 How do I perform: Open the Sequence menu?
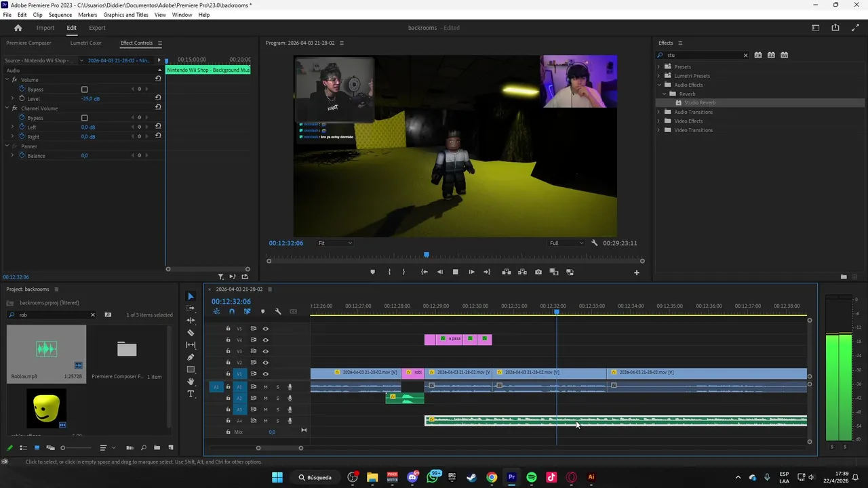60,15
